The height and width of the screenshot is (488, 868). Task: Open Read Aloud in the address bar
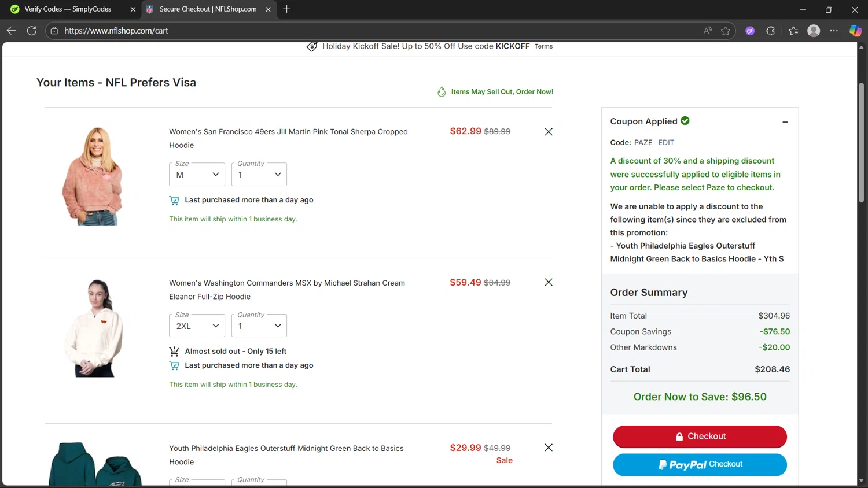pyautogui.click(x=707, y=31)
